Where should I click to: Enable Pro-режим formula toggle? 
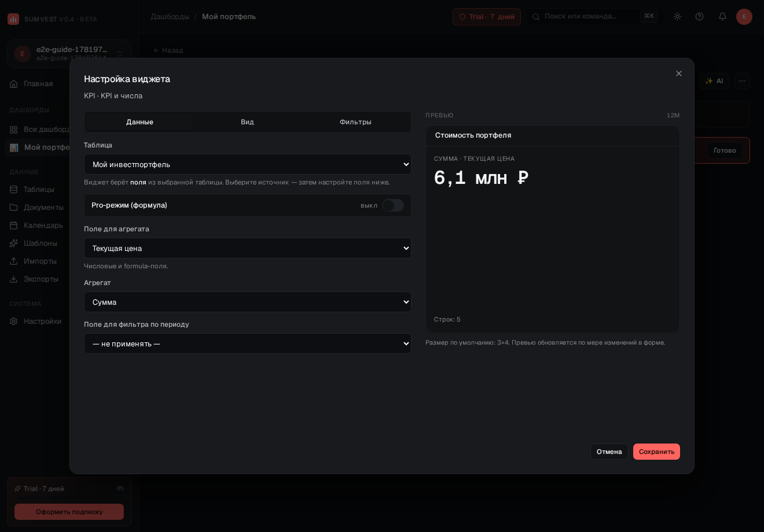393,205
